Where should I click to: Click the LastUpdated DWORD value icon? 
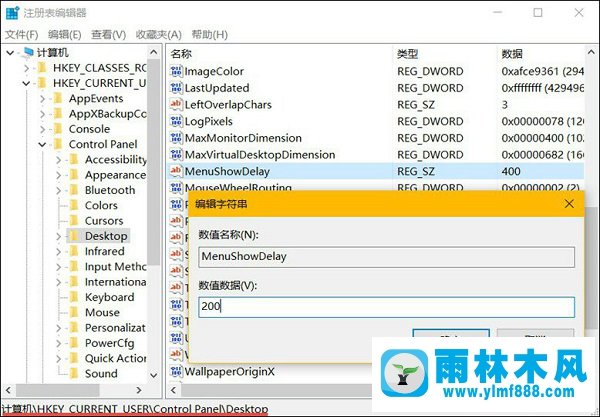tap(176, 88)
